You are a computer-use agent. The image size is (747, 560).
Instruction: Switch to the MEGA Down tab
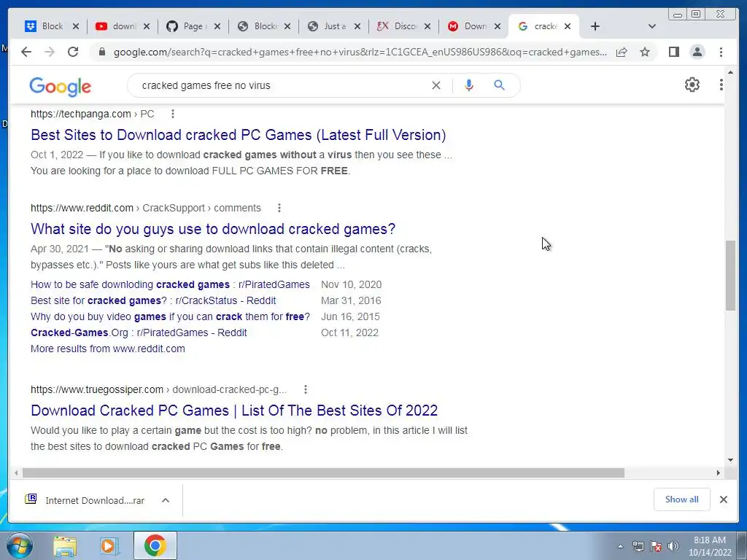[x=469, y=26]
